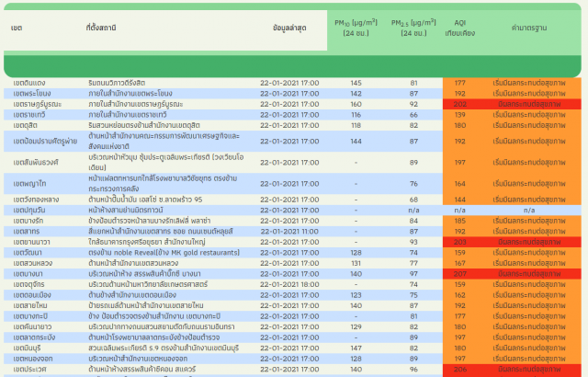Select district cell เขตจตุจักร
Image resolution: width=588 pixels, height=377 pixels.
click(x=28, y=284)
